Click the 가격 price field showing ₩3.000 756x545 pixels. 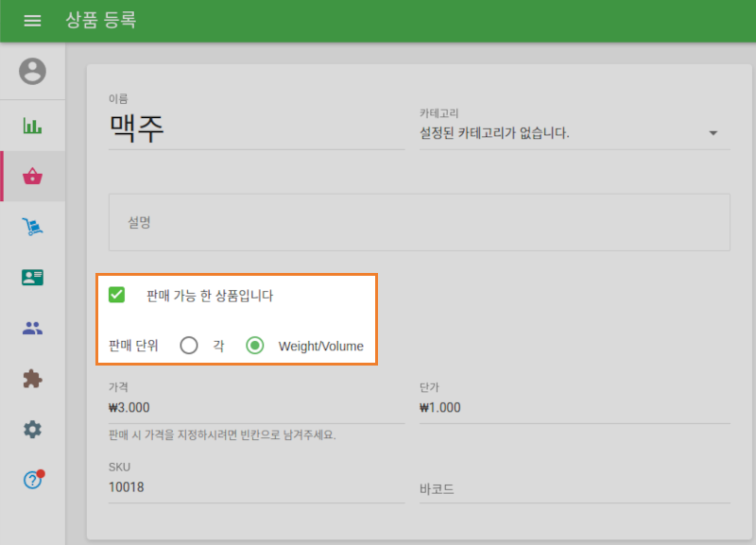pos(128,407)
